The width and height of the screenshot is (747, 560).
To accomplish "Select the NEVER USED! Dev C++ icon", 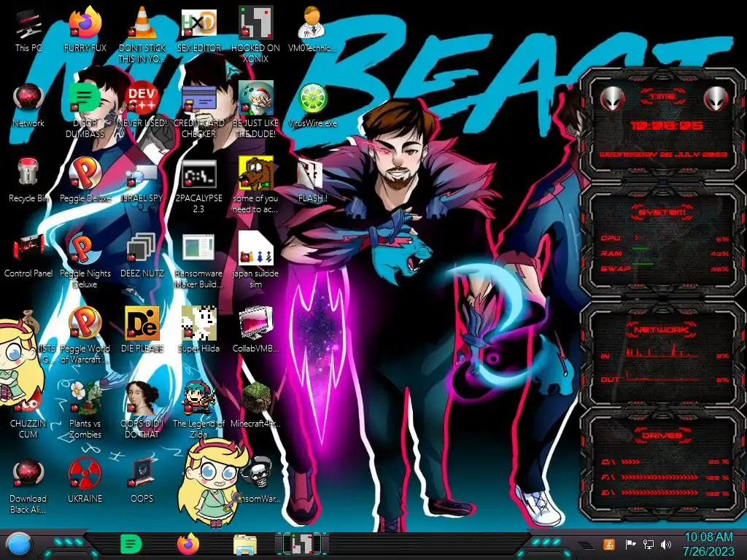I will [142, 106].
